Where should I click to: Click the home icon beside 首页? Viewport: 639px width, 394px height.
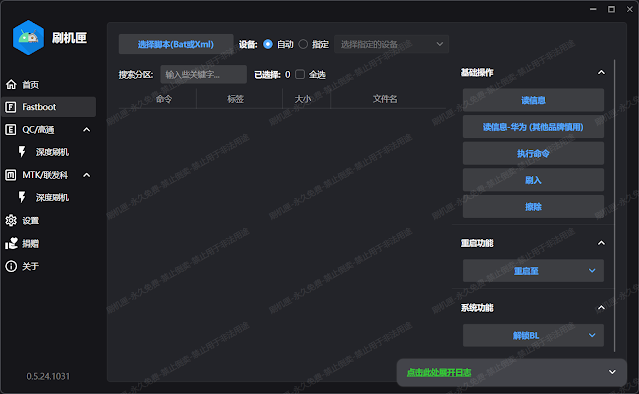pos(11,84)
